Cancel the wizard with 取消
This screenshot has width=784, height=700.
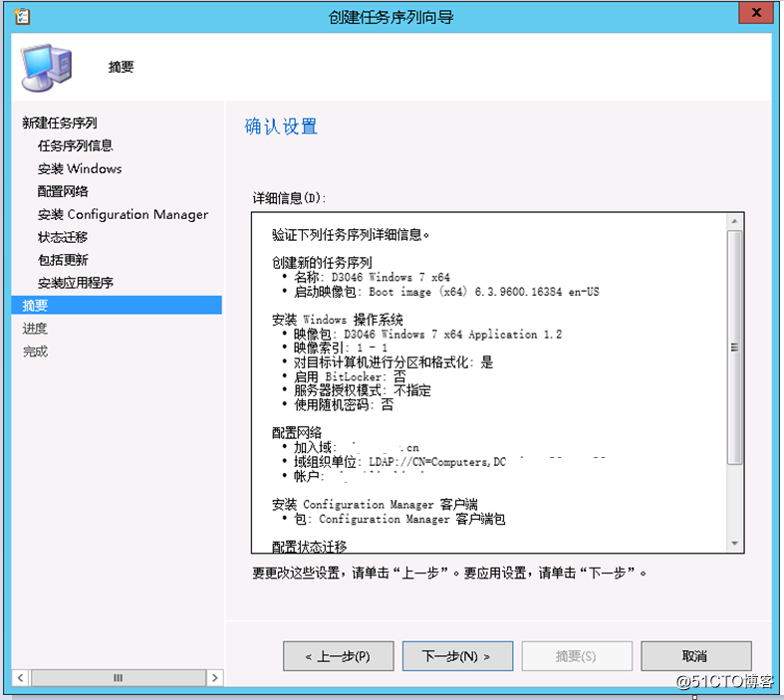pyautogui.click(x=696, y=656)
